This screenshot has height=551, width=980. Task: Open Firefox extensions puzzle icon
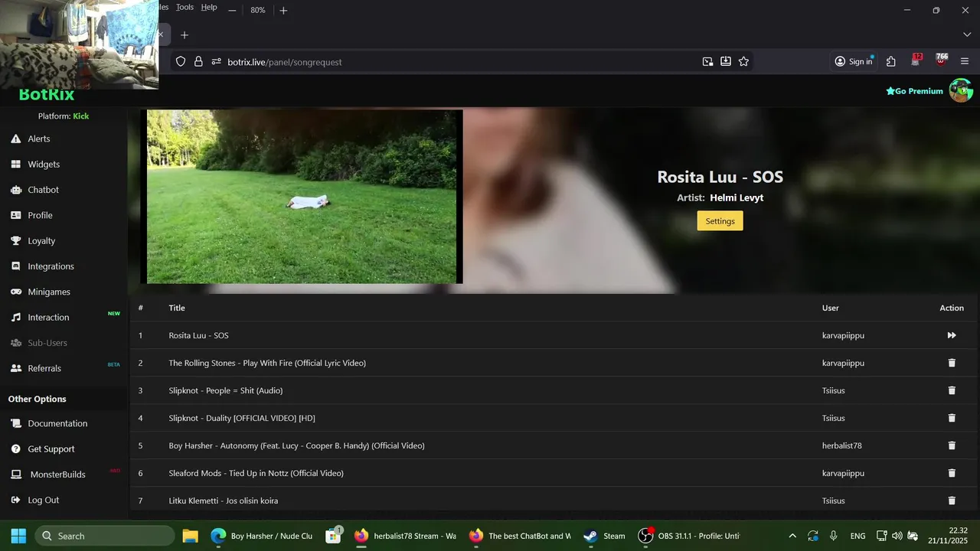891,61
